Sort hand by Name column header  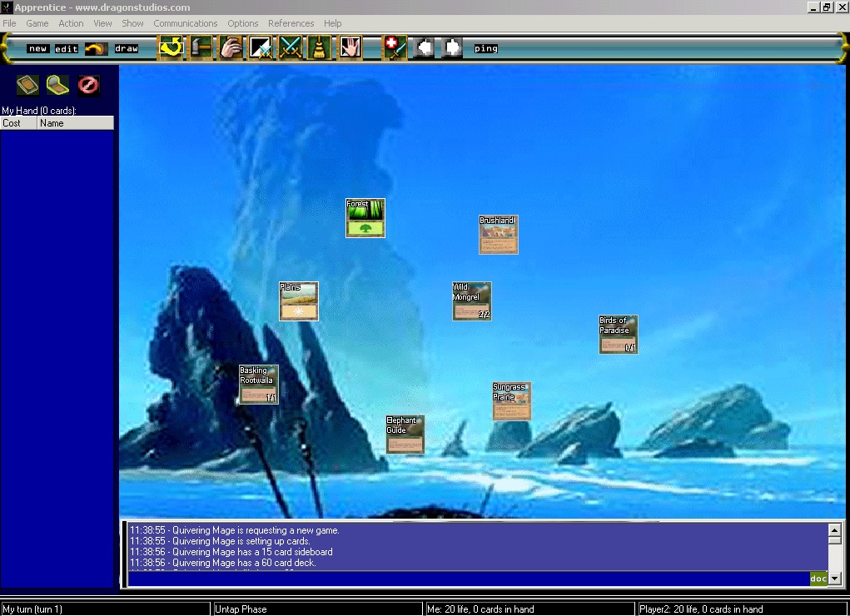[76, 123]
